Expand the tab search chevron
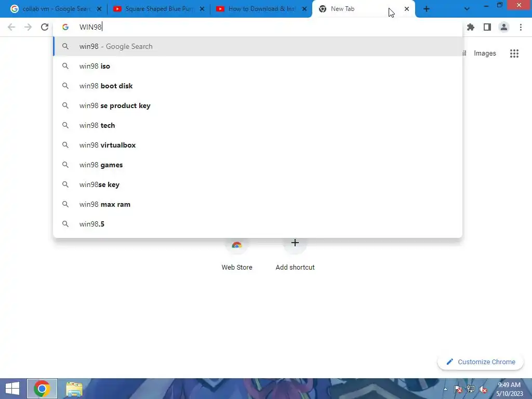Screen dimensions: 532x399 point(467,9)
